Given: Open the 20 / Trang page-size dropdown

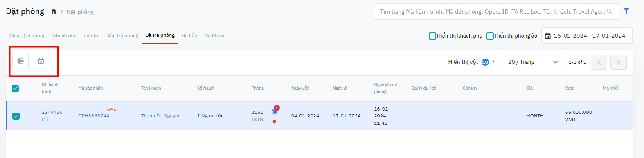Looking at the screenshot, I should point(533,62).
